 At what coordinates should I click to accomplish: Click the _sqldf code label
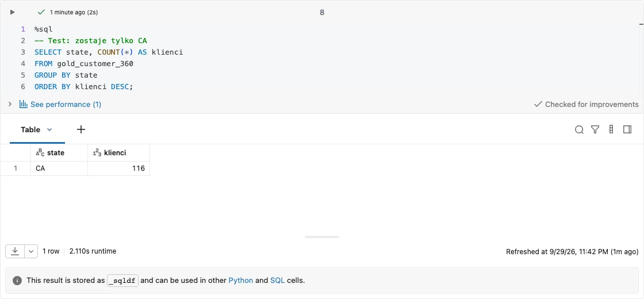[x=123, y=281]
